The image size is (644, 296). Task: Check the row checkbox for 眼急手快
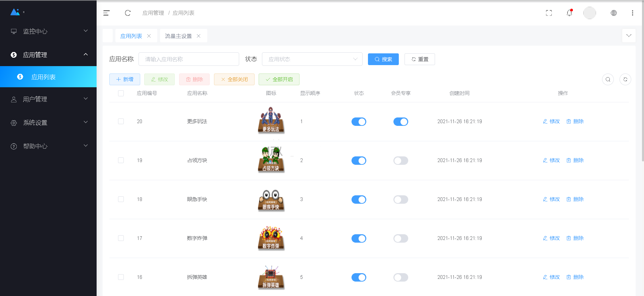(x=121, y=199)
